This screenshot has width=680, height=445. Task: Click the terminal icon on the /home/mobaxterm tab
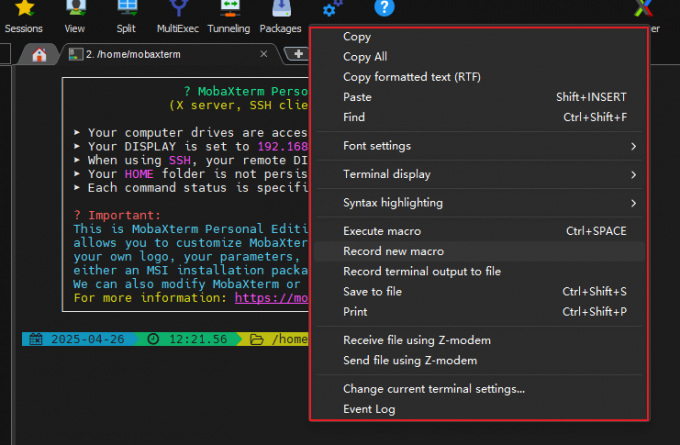pyautogui.click(x=75, y=54)
